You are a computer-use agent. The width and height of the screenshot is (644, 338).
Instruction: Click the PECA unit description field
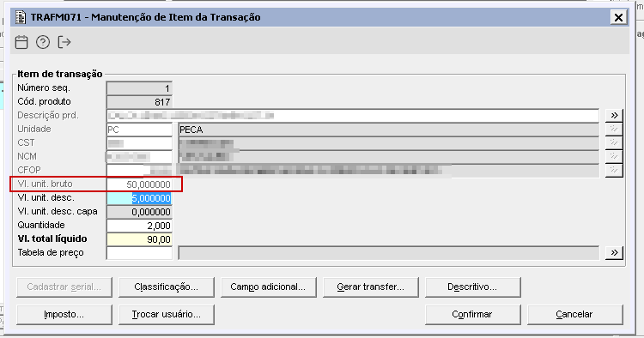(x=388, y=130)
